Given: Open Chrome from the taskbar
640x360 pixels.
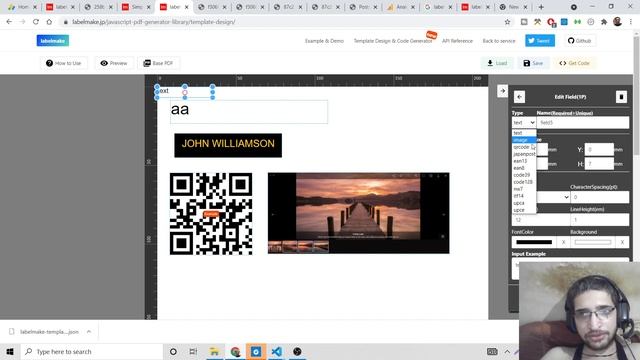Looking at the screenshot, I should click(x=235, y=351).
